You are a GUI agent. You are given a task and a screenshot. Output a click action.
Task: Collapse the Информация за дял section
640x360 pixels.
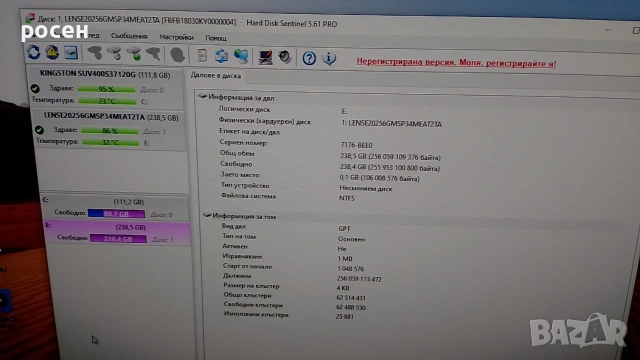tap(202, 97)
